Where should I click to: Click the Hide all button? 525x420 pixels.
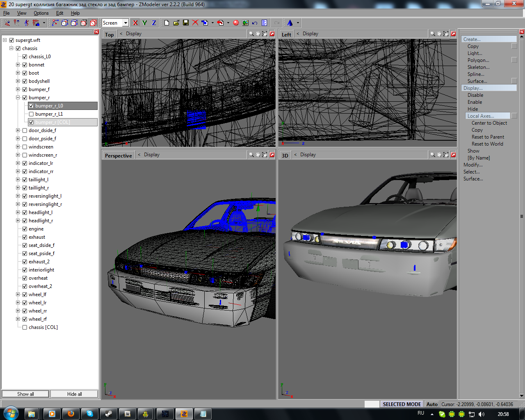tap(74, 394)
